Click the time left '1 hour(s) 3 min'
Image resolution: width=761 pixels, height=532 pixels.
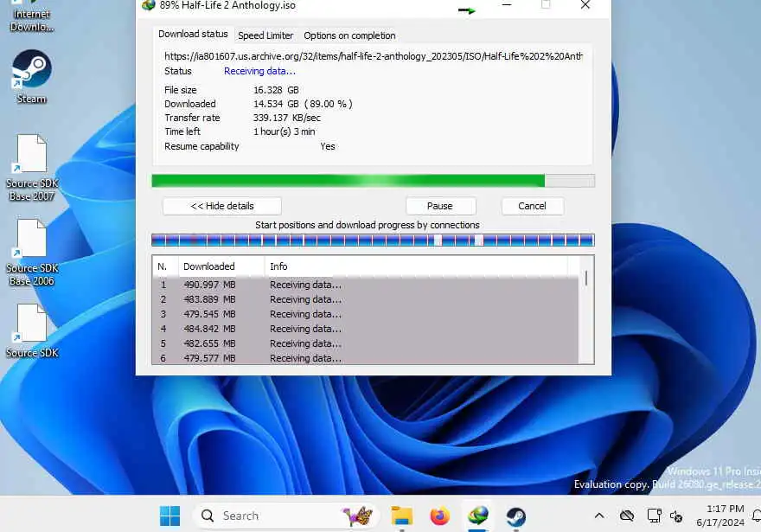coord(284,131)
